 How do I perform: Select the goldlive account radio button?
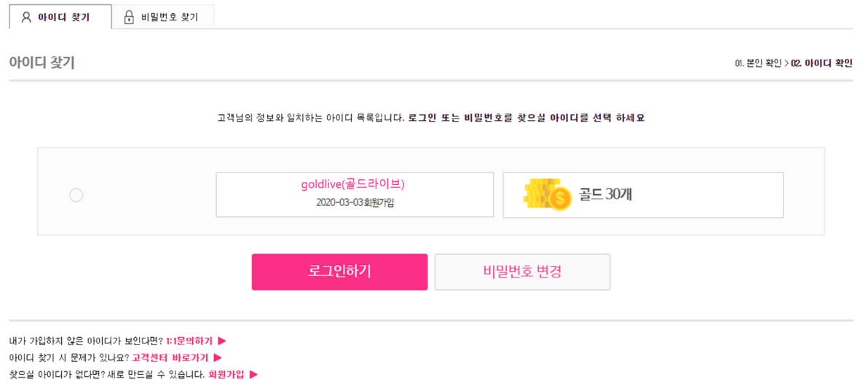click(x=76, y=195)
